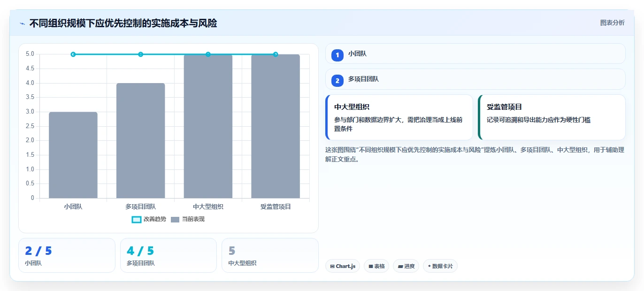Click the trend line point above 多项目团队
644x291 pixels.
[x=141, y=54]
